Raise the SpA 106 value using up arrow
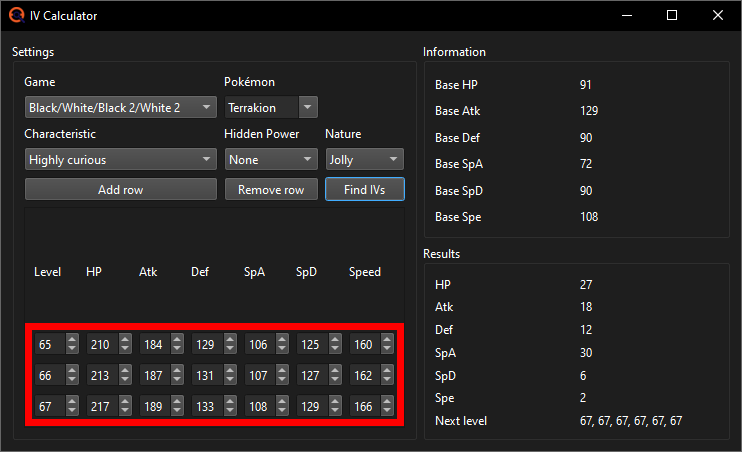 point(282,340)
